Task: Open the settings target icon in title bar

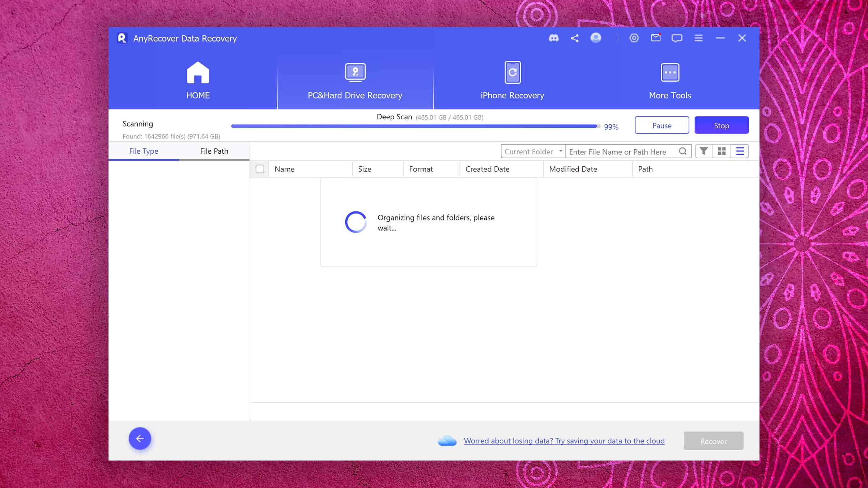Action: coord(634,38)
